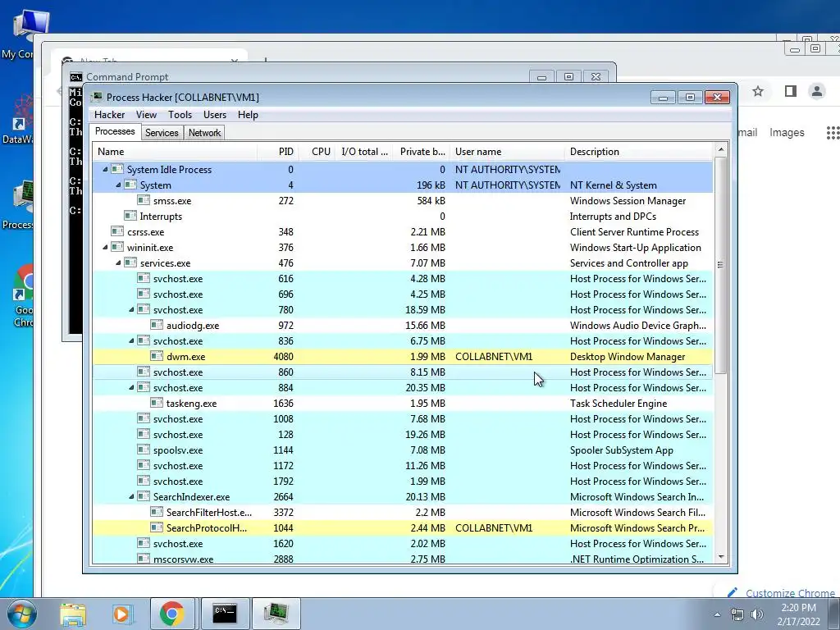Click the network tray icon

click(737, 614)
